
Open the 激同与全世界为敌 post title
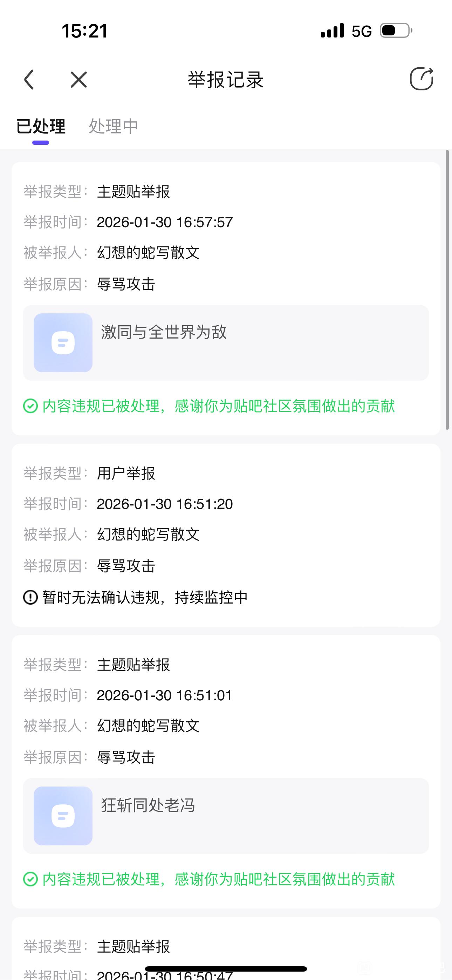pos(164,332)
